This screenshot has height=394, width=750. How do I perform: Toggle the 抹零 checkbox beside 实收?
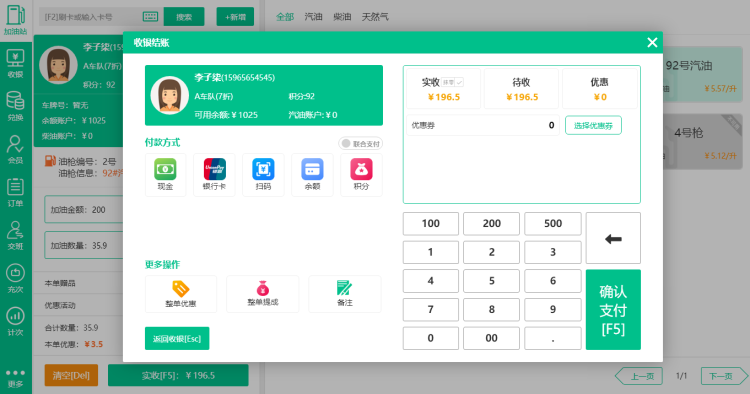[x=452, y=82]
